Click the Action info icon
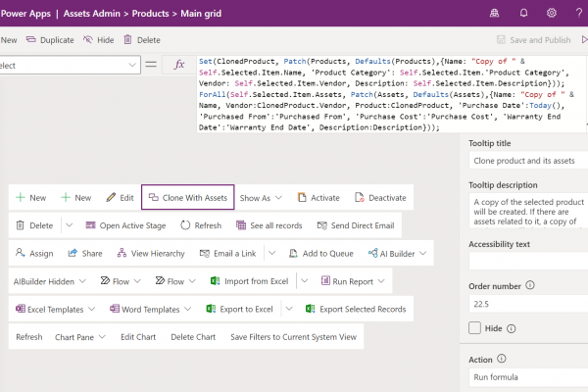588x392 pixels. [x=502, y=359]
